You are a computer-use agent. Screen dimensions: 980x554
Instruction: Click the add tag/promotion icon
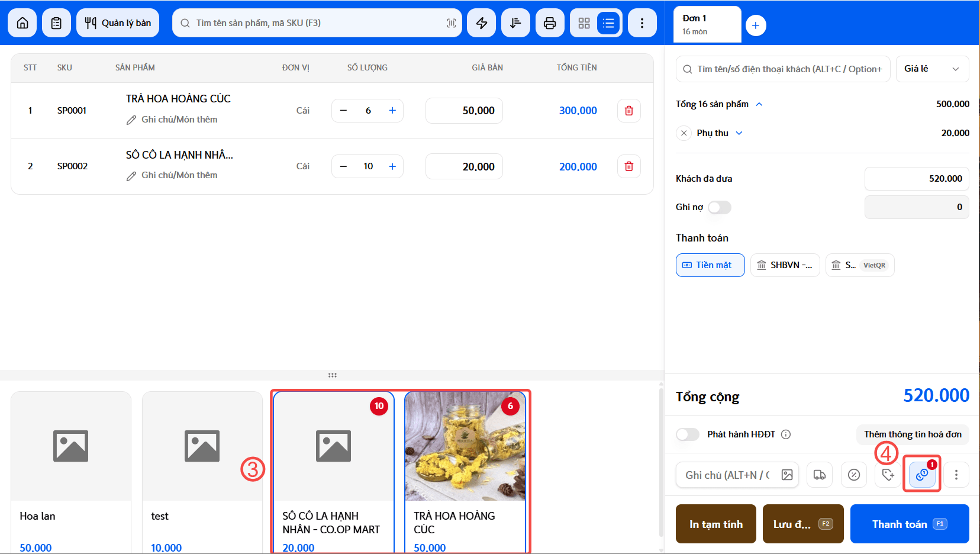point(888,475)
